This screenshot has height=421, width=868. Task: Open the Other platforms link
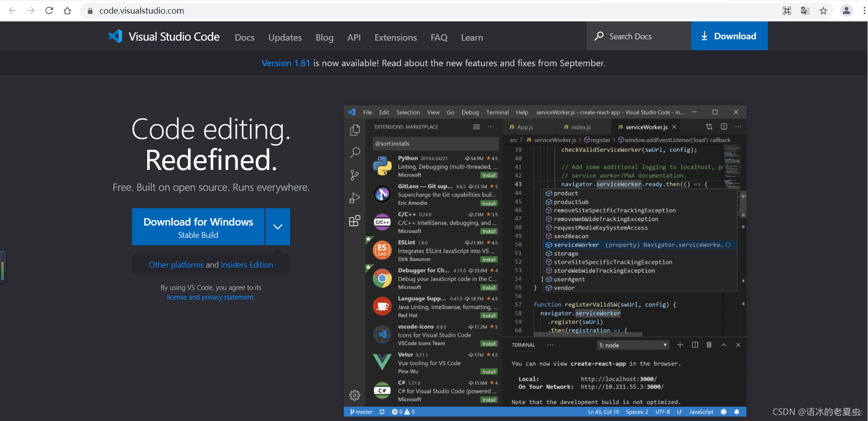point(176,265)
